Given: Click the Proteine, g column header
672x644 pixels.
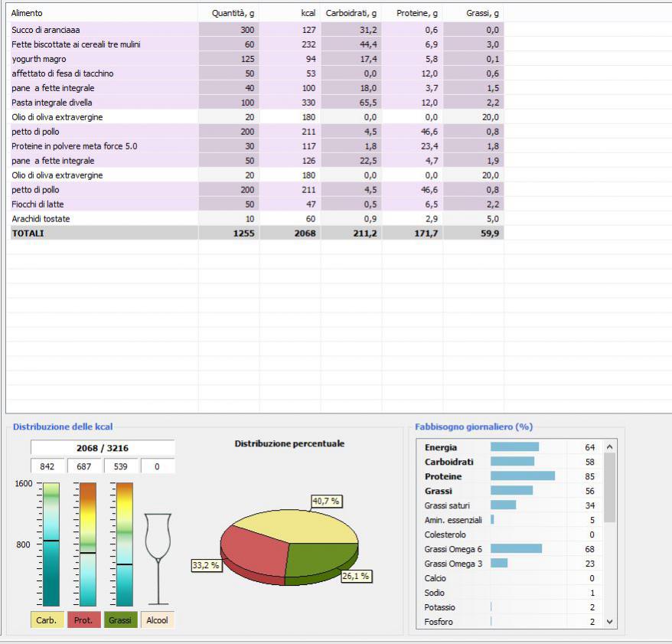Looking at the screenshot, I should 413,13.
